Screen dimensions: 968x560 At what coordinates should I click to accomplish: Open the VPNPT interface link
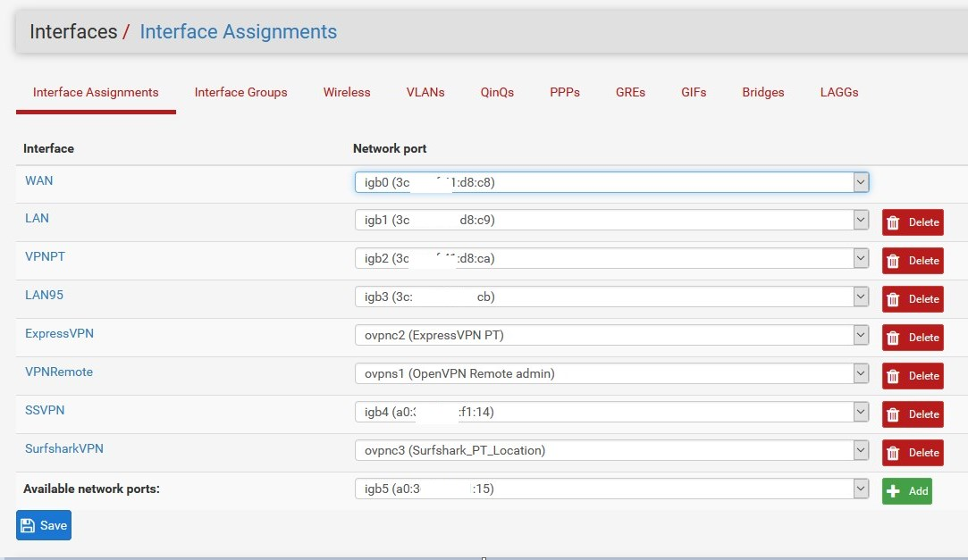(45, 256)
